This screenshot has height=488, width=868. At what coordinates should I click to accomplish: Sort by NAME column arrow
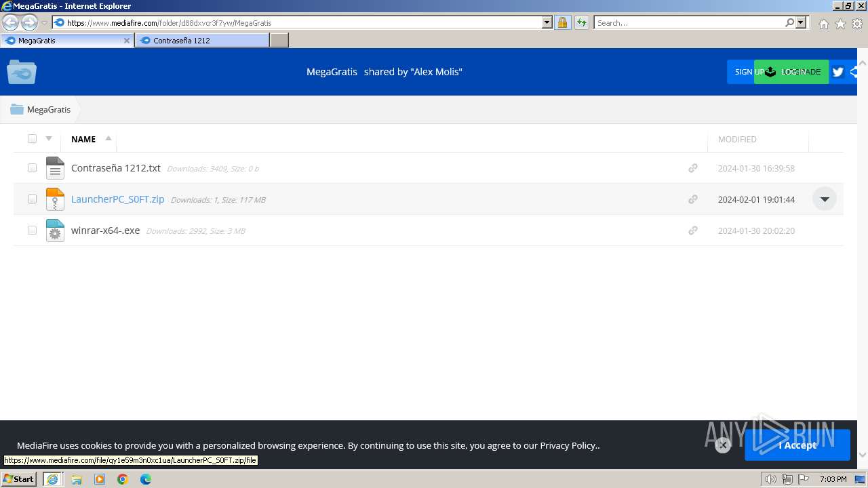click(108, 138)
